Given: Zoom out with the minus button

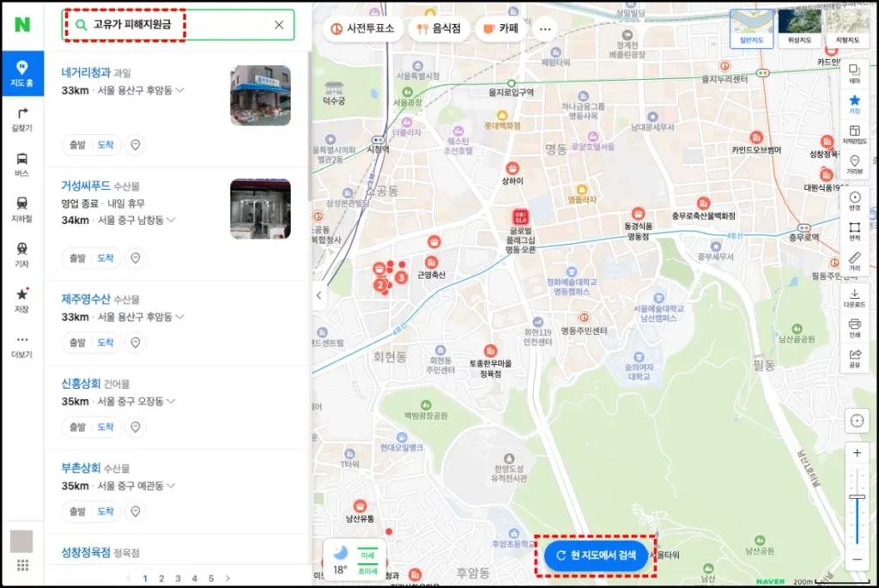Looking at the screenshot, I should pos(857,560).
